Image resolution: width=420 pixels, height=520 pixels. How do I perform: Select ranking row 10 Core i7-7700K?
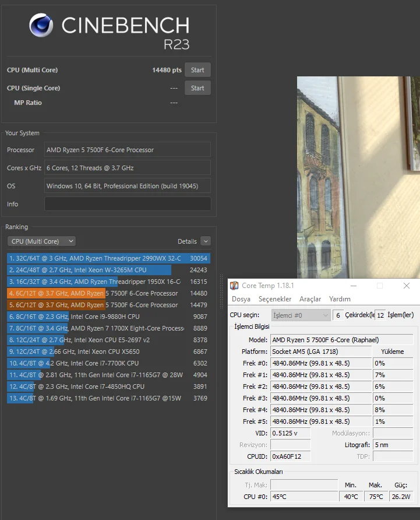click(108, 363)
